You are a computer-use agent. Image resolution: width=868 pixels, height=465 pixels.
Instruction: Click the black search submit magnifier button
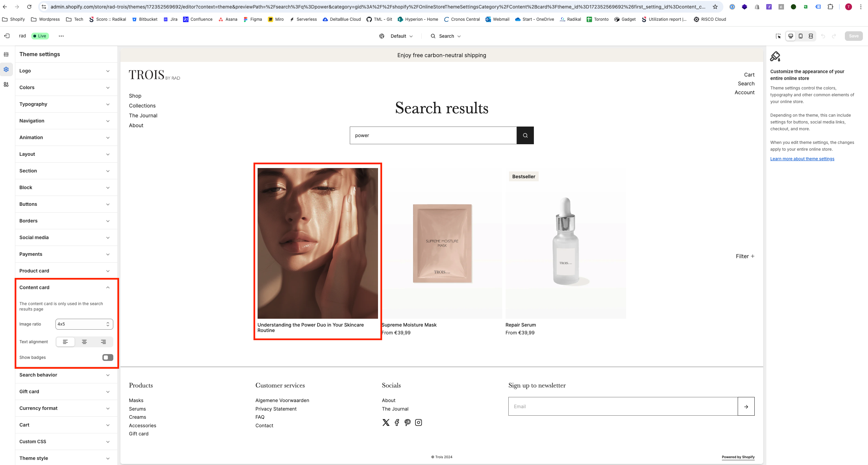coord(525,135)
